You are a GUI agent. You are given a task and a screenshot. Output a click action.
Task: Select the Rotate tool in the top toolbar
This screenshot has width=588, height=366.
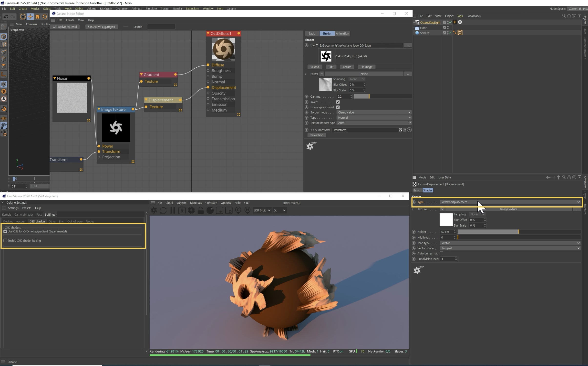click(x=45, y=17)
